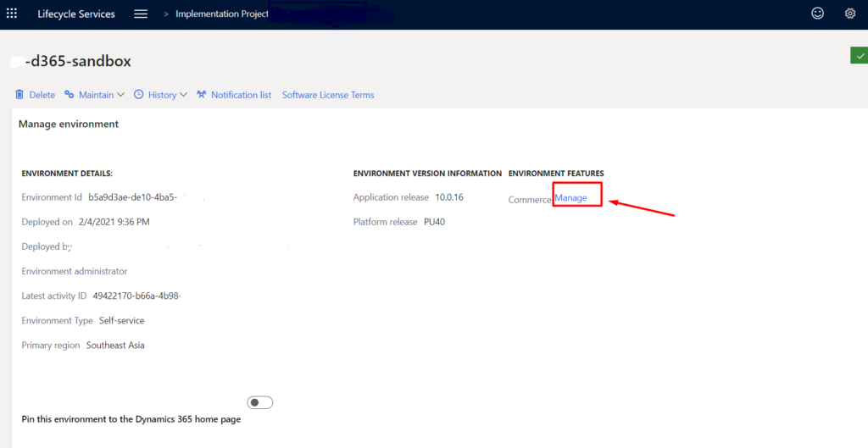Click the Environment administrator label
Screen dimensions: 868x448
[x=75, y=271]
